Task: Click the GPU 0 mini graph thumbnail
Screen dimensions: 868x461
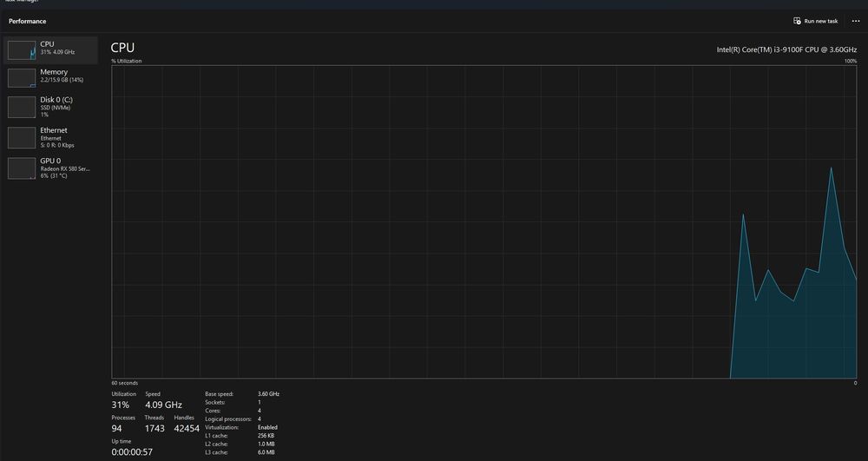Action: pyautogui.click(x=22, y=168)
